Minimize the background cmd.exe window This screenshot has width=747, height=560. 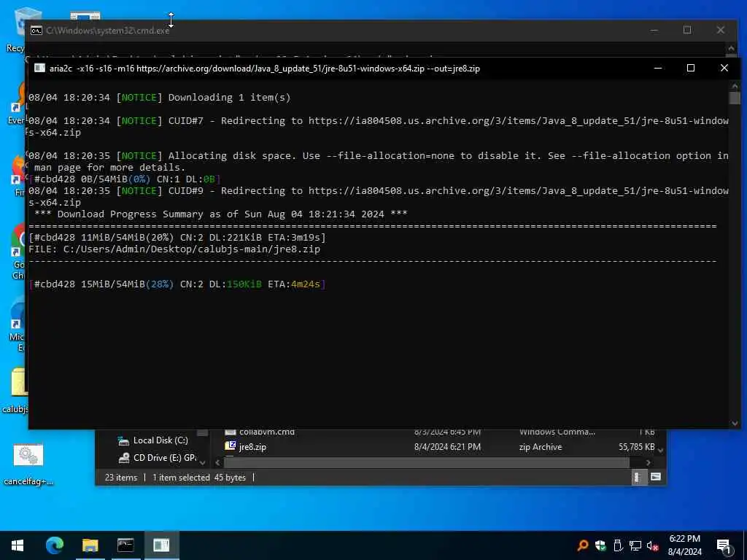pos(654,30)
